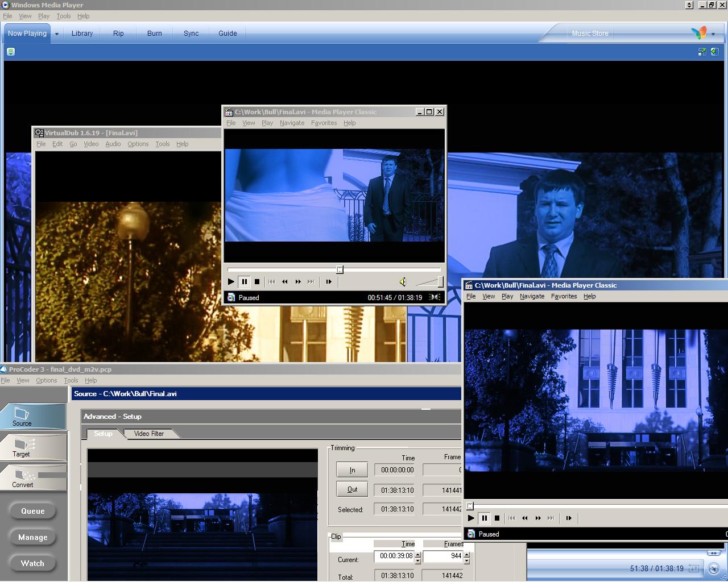Open Navigate menu in upper Media Player Classic
728x582 pixels.
click(292, 123)
